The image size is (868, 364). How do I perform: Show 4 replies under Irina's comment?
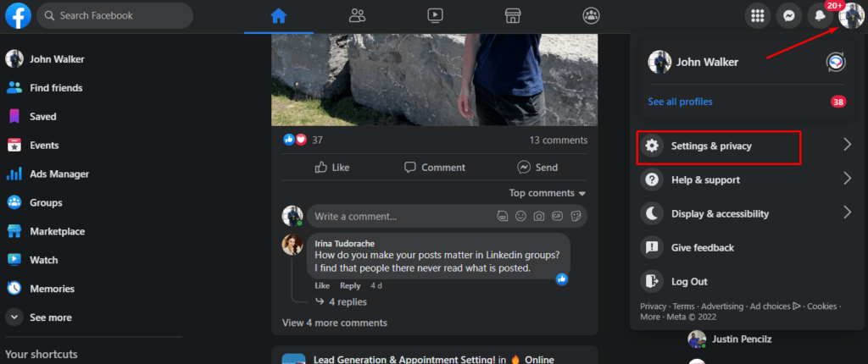(348, 301)
